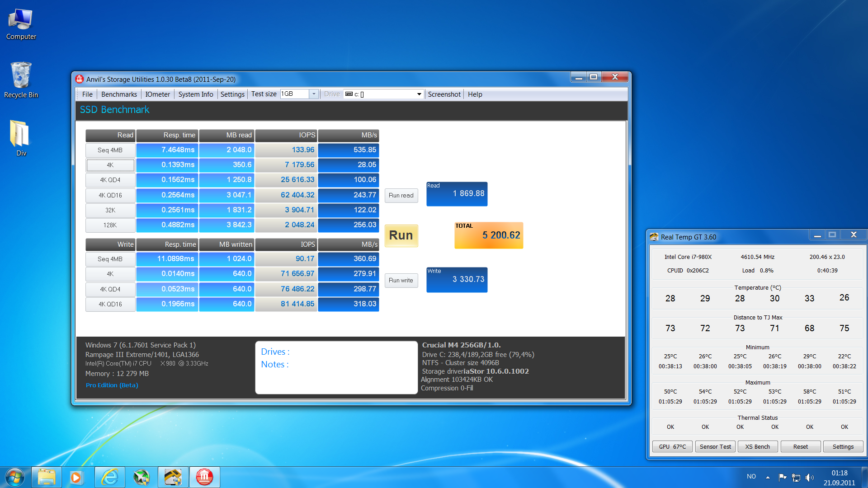Expand the Drive selection dropdown
The width and height of the screenshot is (868, 488).
pyautogui.click(x=419, y=94)
